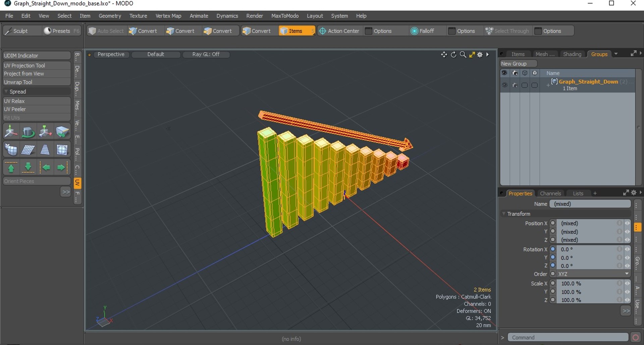Click the UV Peeler button
The image size is (644, 345).
pyautogui.click(x=37, y=109)
